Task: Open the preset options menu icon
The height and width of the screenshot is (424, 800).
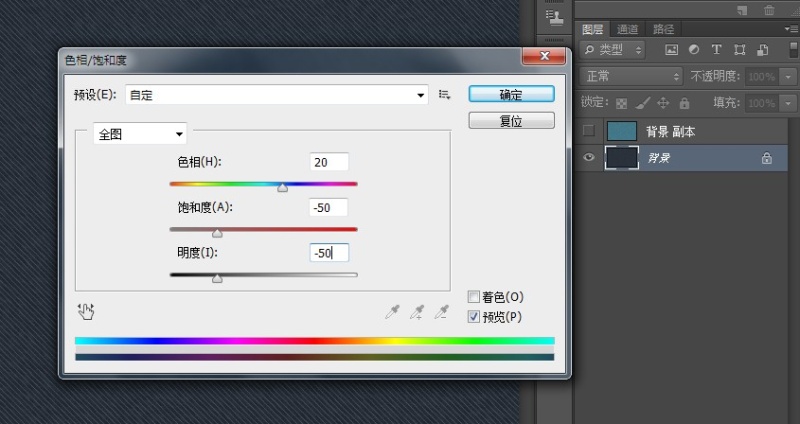Action: point(445,95)
